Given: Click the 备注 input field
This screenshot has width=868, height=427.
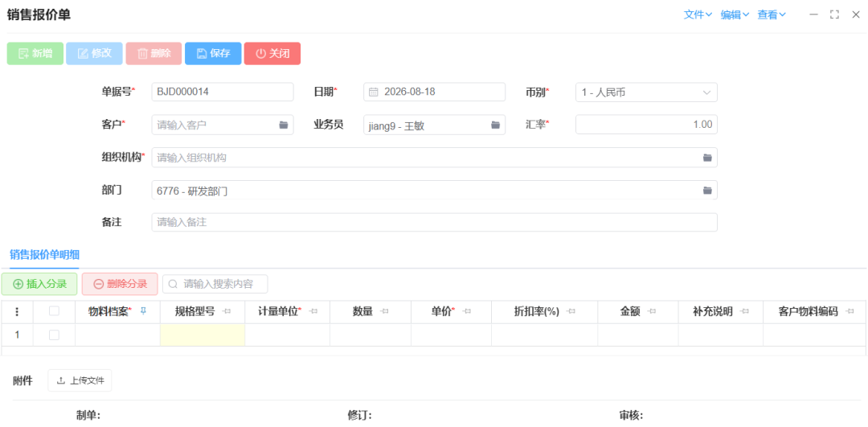Looking at the screenshot, I should (435, 223).
